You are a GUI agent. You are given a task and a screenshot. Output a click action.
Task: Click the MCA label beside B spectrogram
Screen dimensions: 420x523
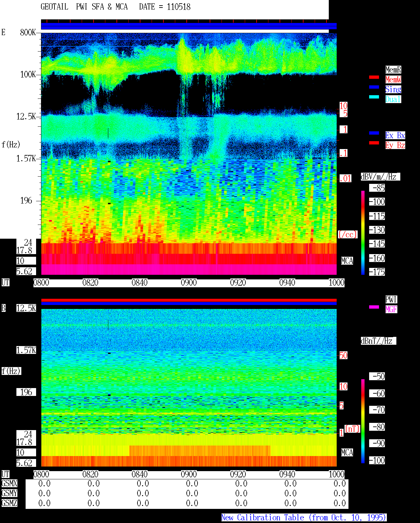click(347, 452)
